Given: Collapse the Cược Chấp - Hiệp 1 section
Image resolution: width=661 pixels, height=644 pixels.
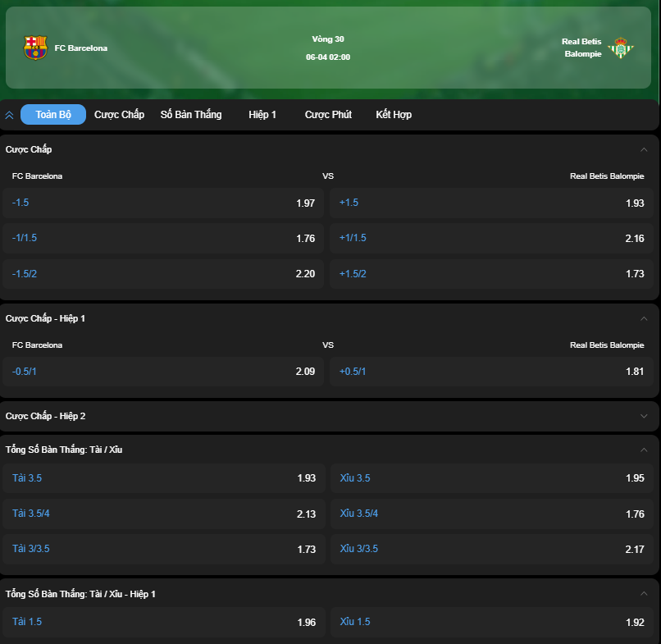Looking at the screenshot, I should tap(644, 318).
